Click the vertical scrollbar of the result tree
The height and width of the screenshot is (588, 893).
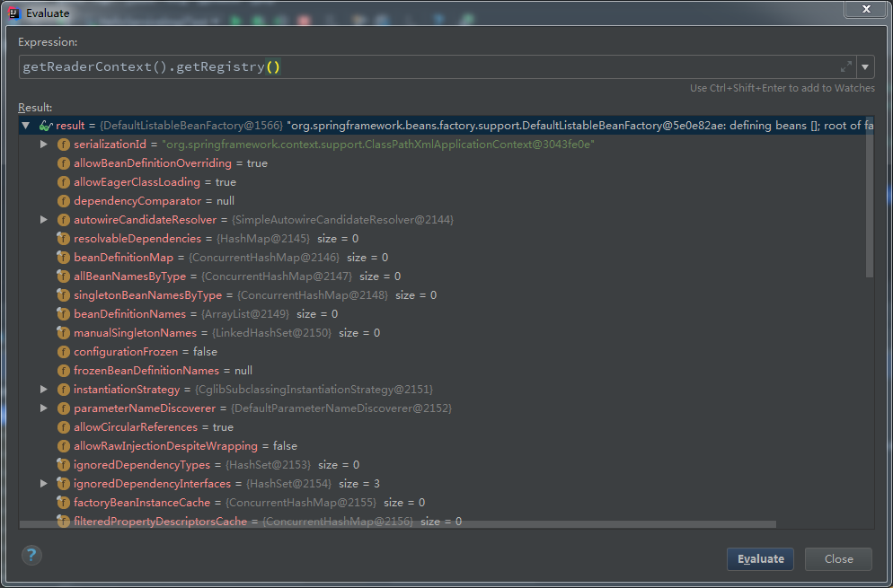869,197
